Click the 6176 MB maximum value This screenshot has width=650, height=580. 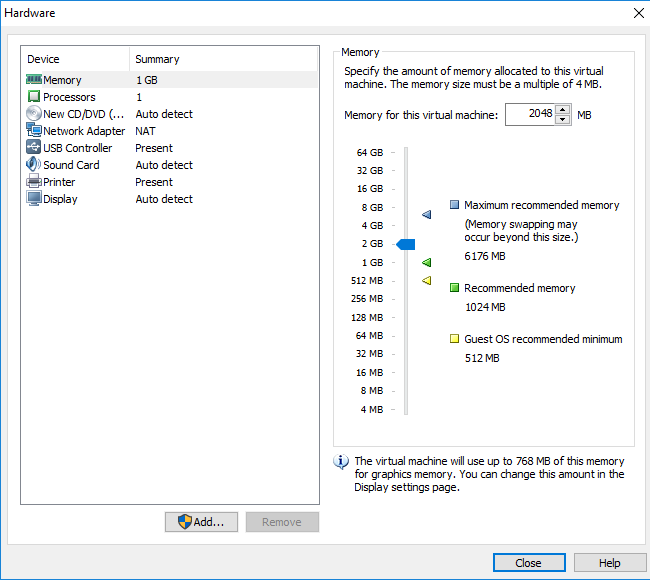(x=485, y=256)
